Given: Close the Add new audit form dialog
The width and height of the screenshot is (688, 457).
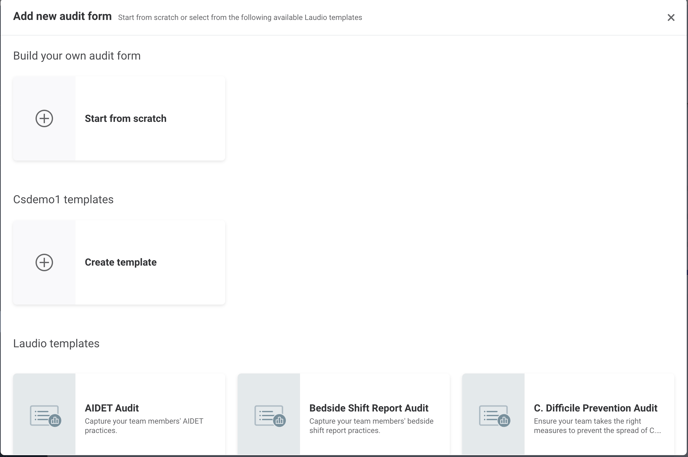Looking at the screenshot, I should pos(670,18).
